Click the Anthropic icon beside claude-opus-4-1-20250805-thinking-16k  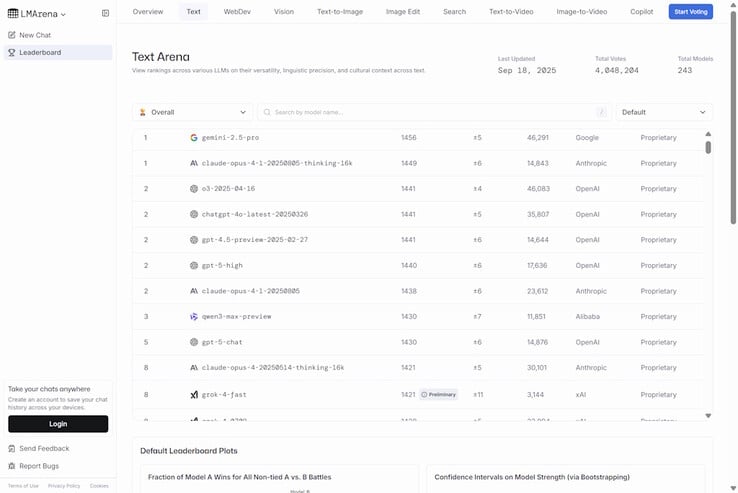pos(193,163)
